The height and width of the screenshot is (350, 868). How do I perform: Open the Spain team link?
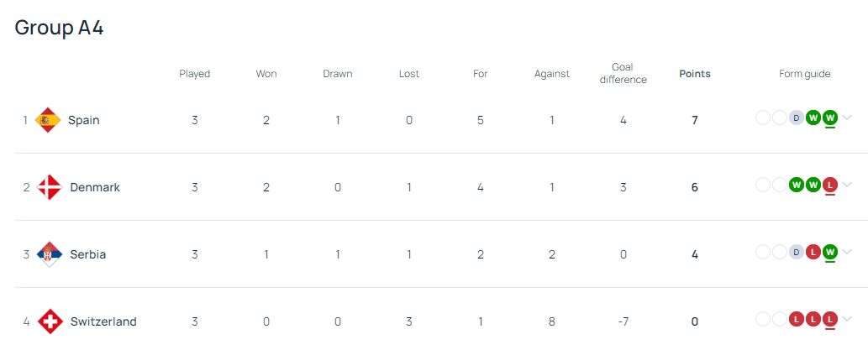(83, 120)
